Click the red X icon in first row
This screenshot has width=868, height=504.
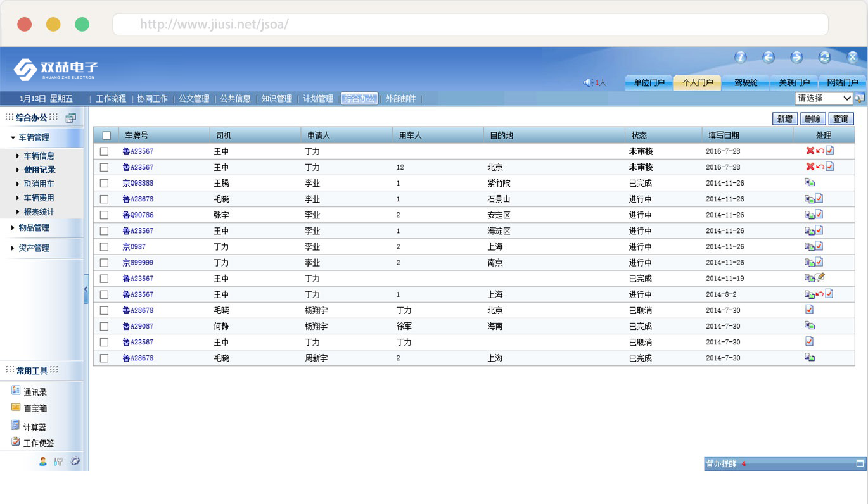pyautogui.click(x=810, y=151)
